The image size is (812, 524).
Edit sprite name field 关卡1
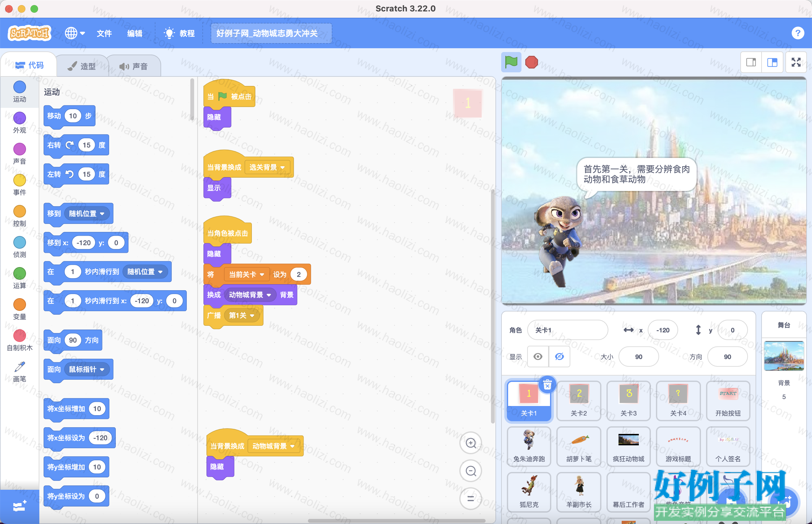[x=567, y=330]
